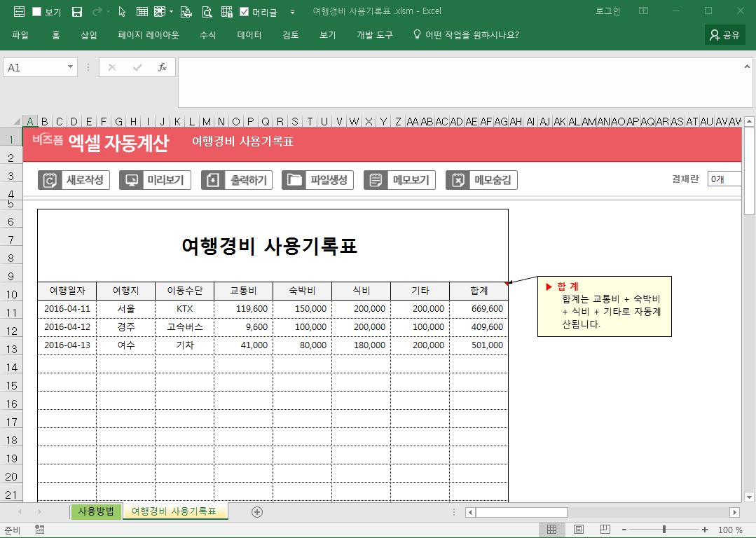Switch to Page Layout view in status bar
The height and width of the screenshot is (538, 756).
click(x=579, y=530)
